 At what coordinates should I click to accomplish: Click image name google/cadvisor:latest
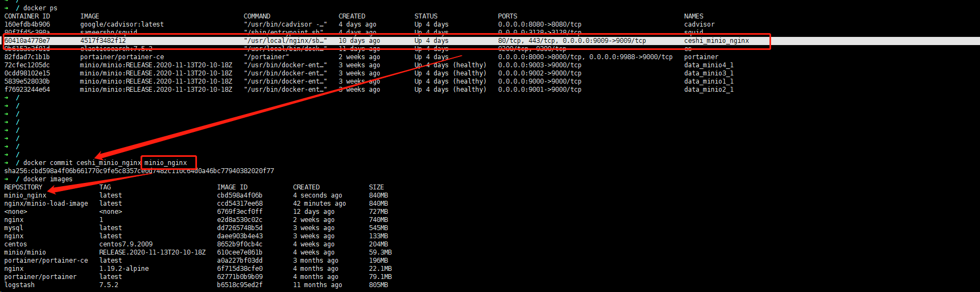(122, 24)
